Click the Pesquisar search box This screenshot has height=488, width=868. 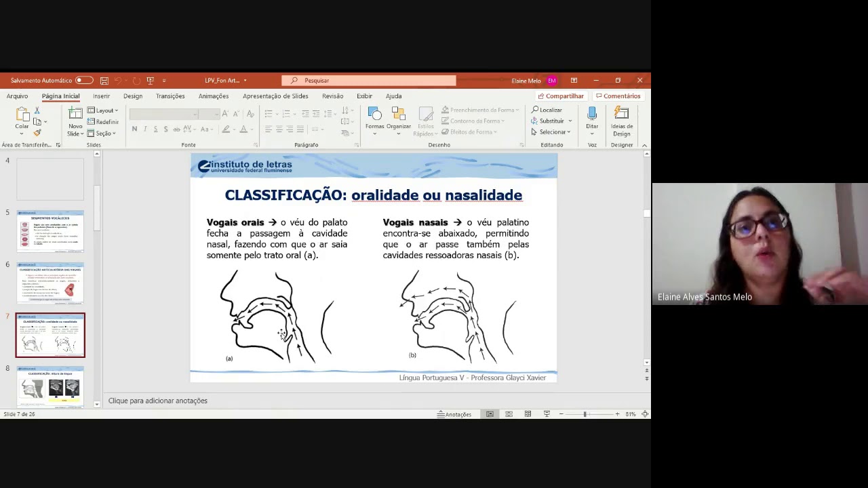coord(369,81)
